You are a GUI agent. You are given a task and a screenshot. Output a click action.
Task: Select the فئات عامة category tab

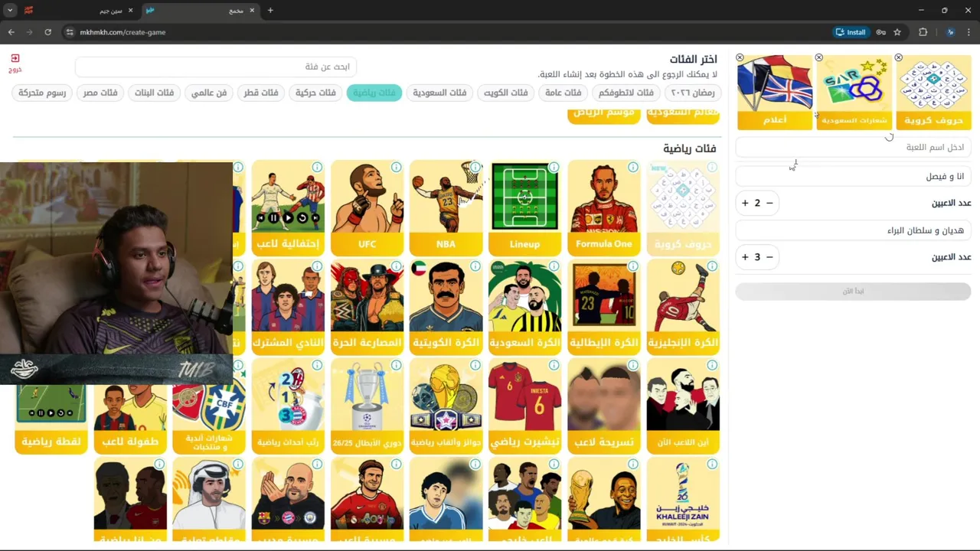pyautogui.click(x=563, y=93)
